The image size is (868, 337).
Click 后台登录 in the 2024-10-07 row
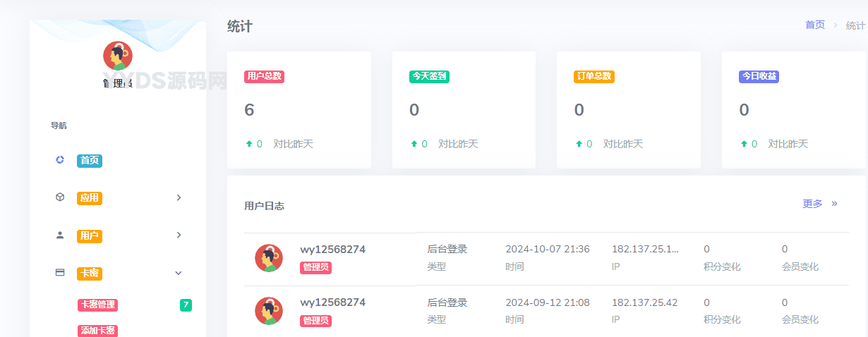click(x=447, y=250)
